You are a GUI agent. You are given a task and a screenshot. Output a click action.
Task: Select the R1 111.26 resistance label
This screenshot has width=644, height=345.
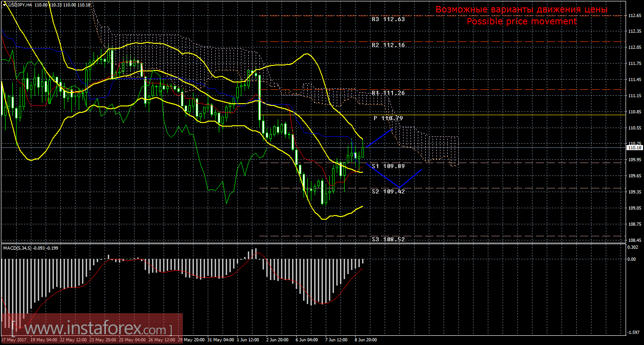[388, 93]
